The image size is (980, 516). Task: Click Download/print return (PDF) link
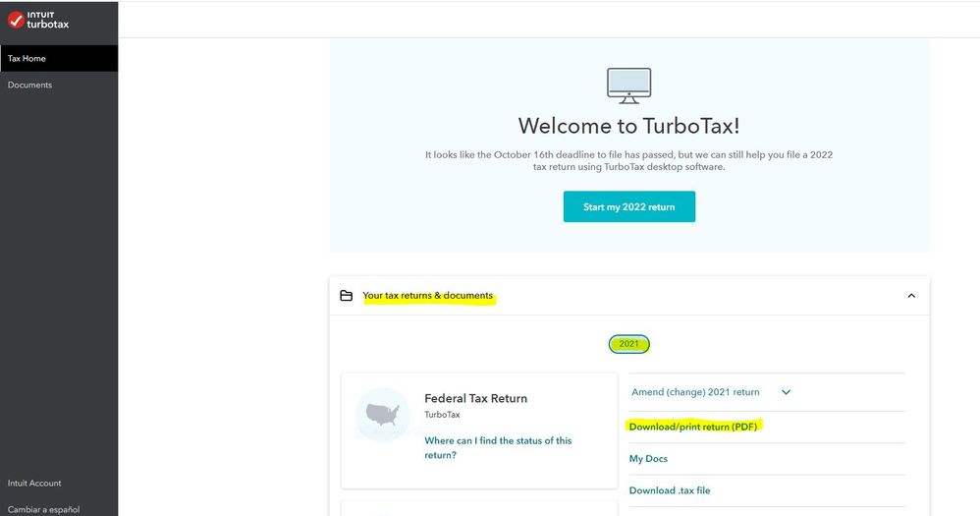coord(692,427)
